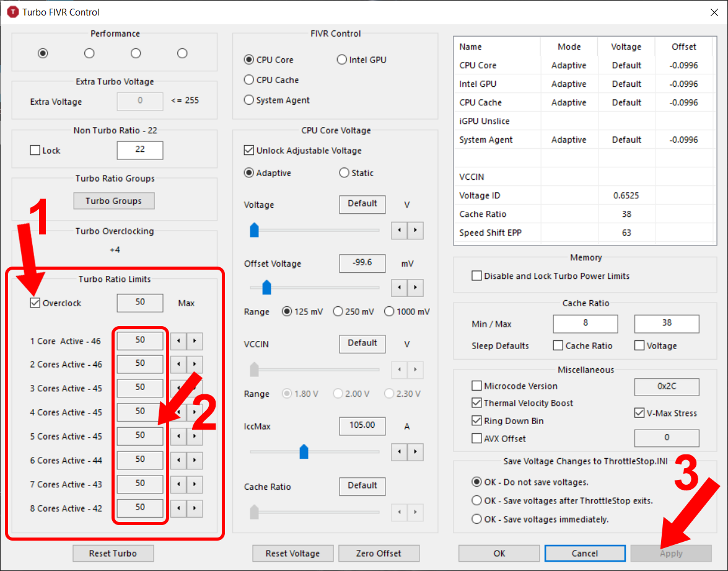Increase IccMax with right arrow
This screenshot has width=728, height=571.
click(416, 451)
